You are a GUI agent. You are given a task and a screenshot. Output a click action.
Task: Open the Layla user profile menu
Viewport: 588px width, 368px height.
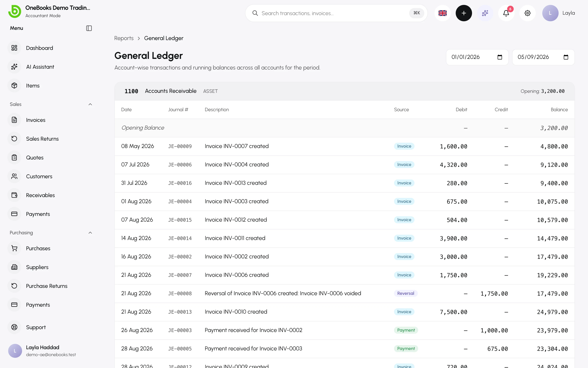[558, 13]
